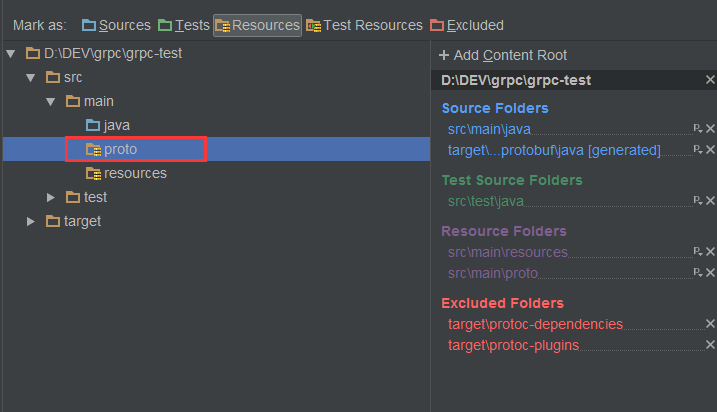717x412 pixels.
Task: Click Add Content Root
Action: tap(503, 55)
